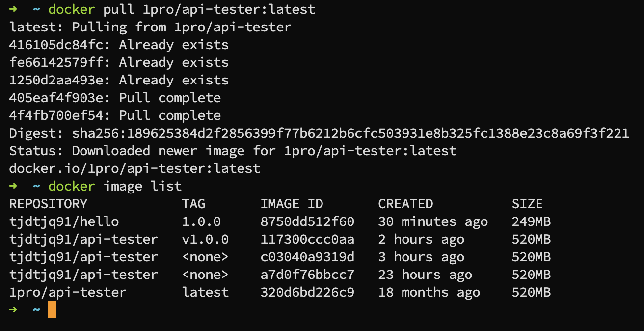
Task: Click the TAG column header
Action: (193, 204)
